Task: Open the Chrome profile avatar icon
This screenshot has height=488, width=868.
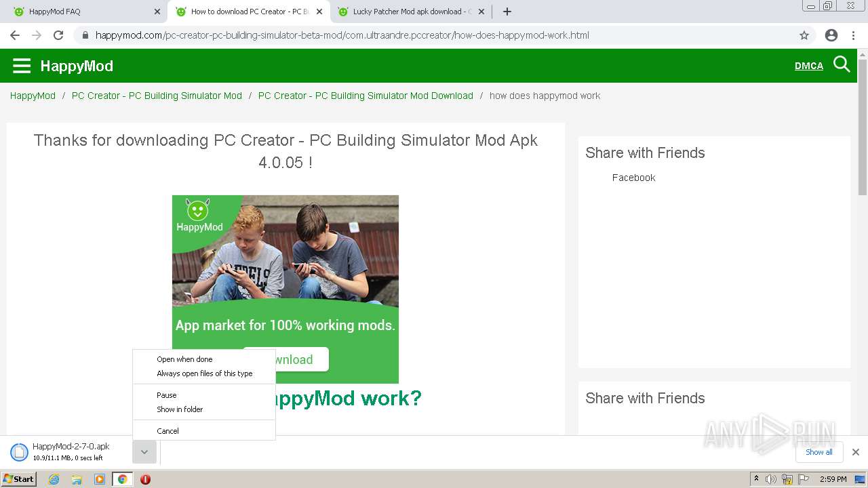Action: click(831, 35)
